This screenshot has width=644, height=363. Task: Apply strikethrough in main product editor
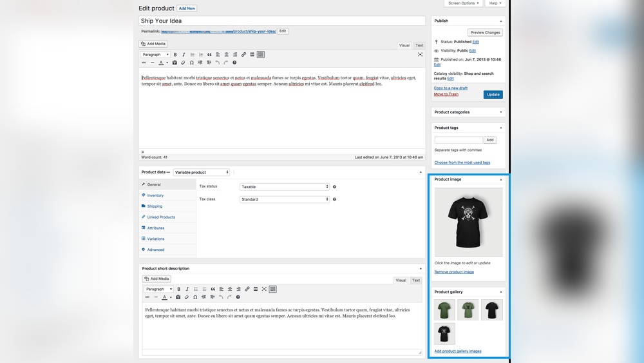pos(144,63)
